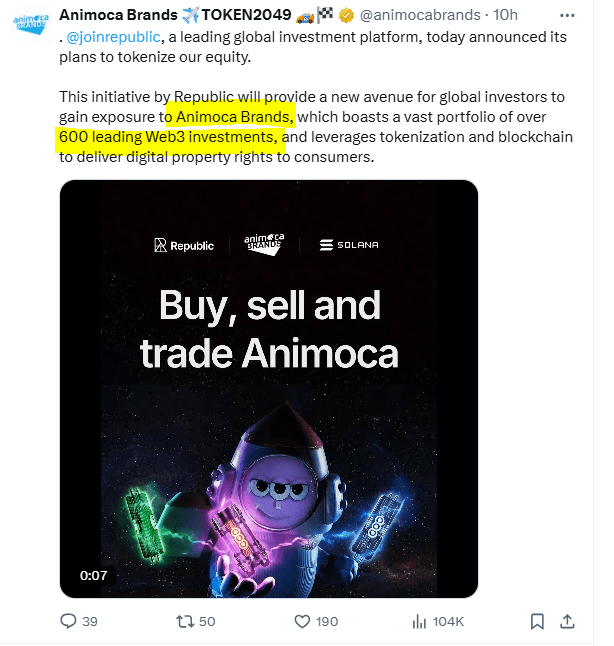Screen dimensions: 614x646
Task: Click the highlighted "Animoca Brands," text
Action: pyautogui.click(x=229, y=116)
